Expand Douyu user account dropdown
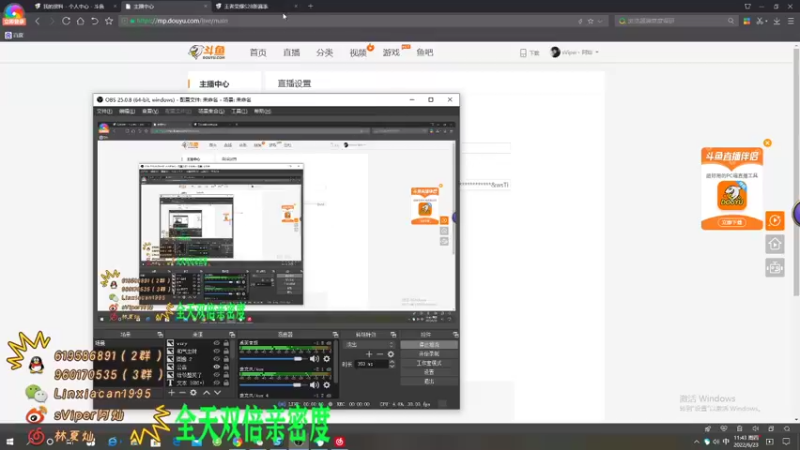This screenshot has height=450, width=800. 597,52
